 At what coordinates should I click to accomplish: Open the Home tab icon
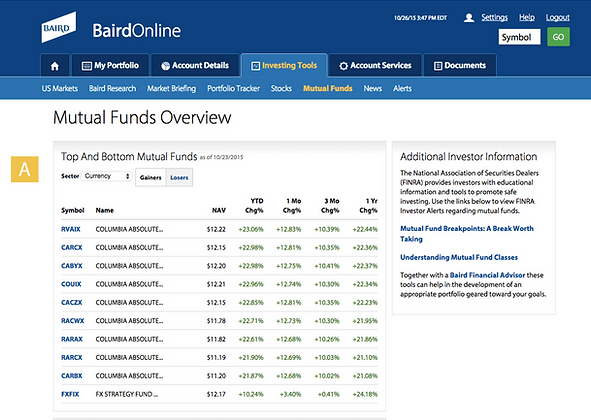coord(55,66)
